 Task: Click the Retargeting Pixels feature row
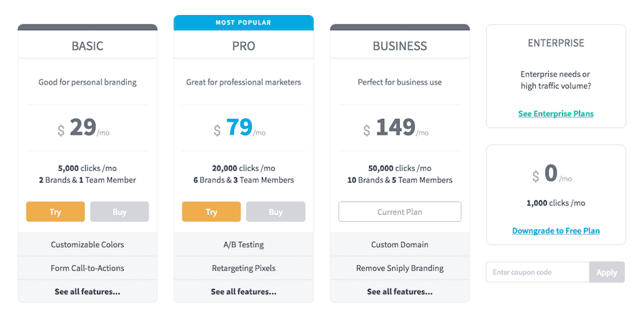[x=243, y=268]
